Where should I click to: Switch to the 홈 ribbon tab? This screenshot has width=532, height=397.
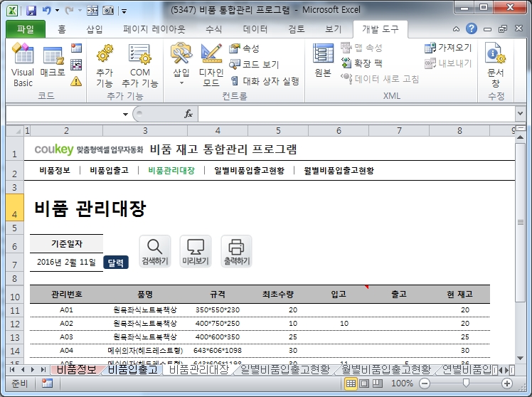pos(61,29)
